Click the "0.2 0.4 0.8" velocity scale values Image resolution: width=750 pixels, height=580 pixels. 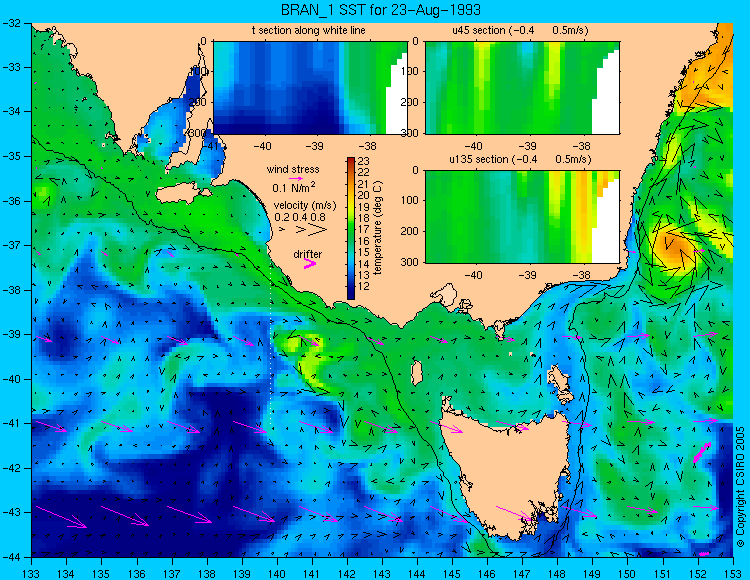(300, 217)
